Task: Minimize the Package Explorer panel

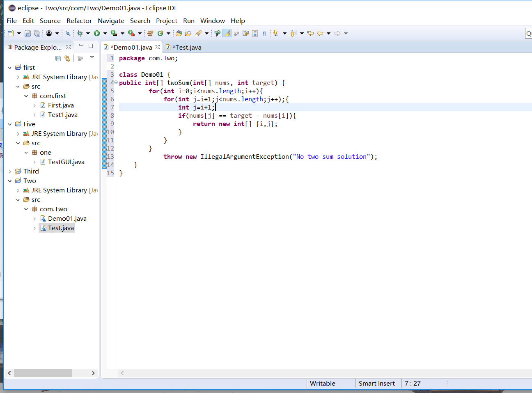Action: (81, 46)
